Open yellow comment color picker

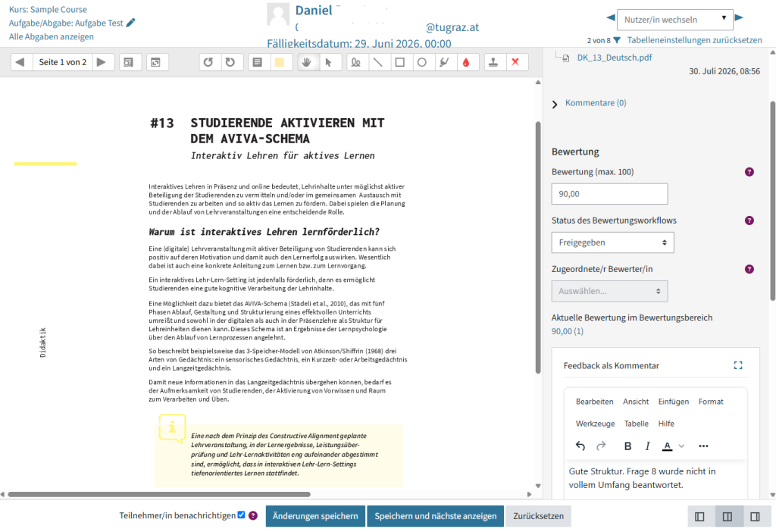[x=280, y=62]
